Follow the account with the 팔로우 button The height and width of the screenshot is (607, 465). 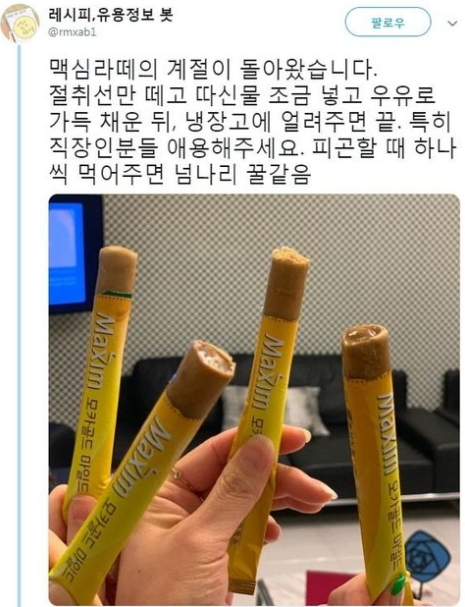[388, 23]
